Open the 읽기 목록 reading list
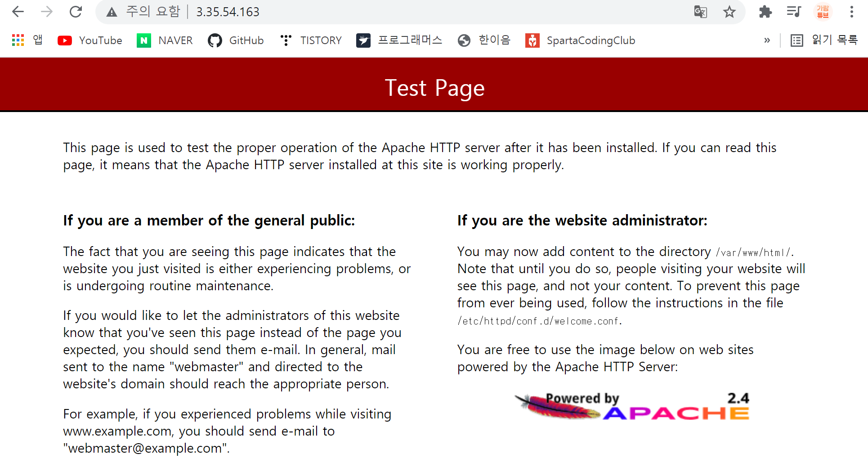868x463 pixels. [x=824, y=40]
